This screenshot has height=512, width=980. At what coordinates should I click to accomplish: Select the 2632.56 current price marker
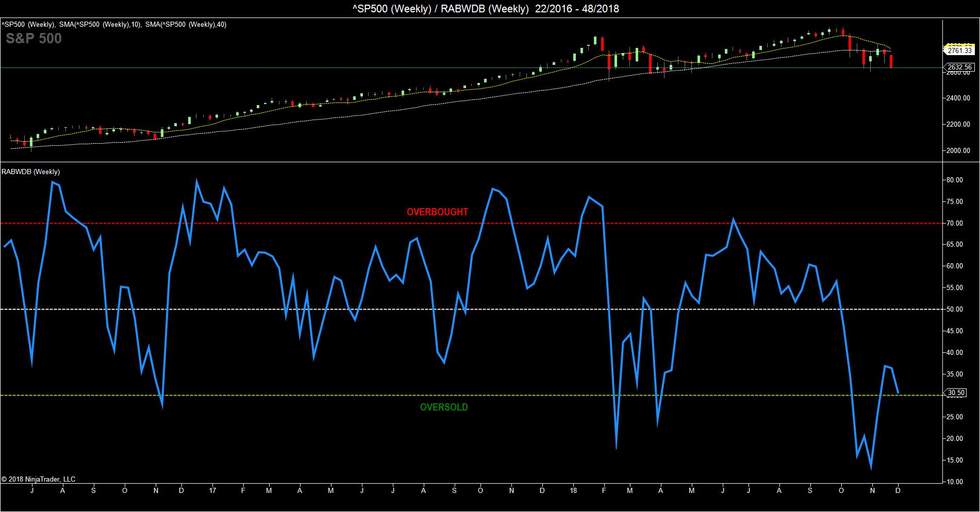pos(959,67)
